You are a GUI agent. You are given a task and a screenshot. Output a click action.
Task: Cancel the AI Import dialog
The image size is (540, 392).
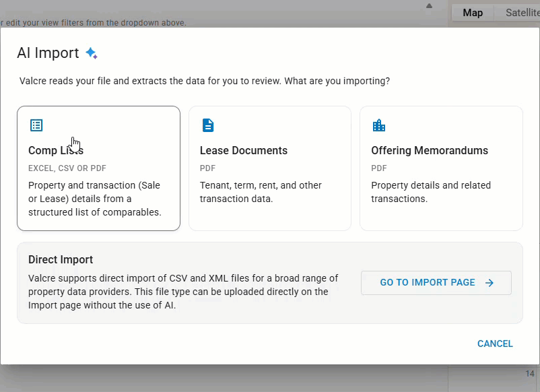click(x=495, y=344)
